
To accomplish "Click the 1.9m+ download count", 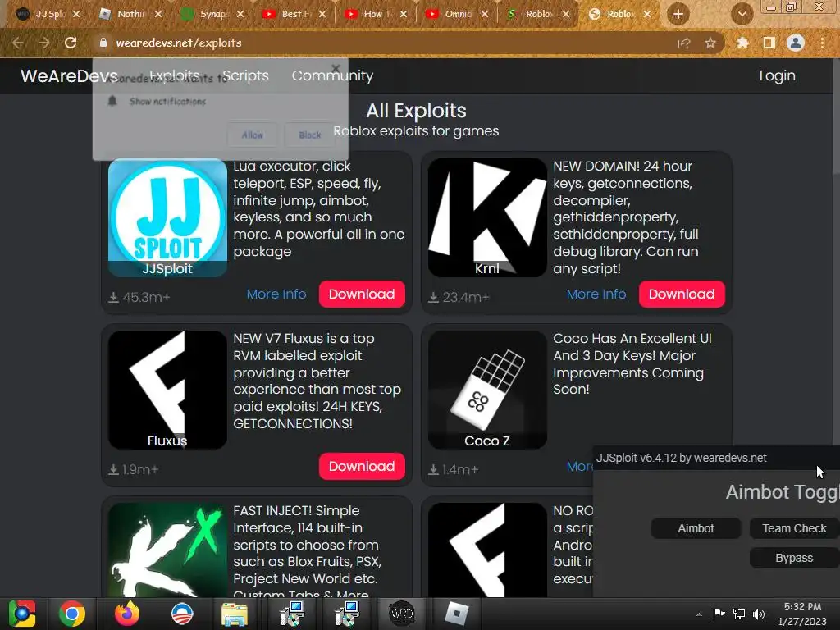I will 134,470.
